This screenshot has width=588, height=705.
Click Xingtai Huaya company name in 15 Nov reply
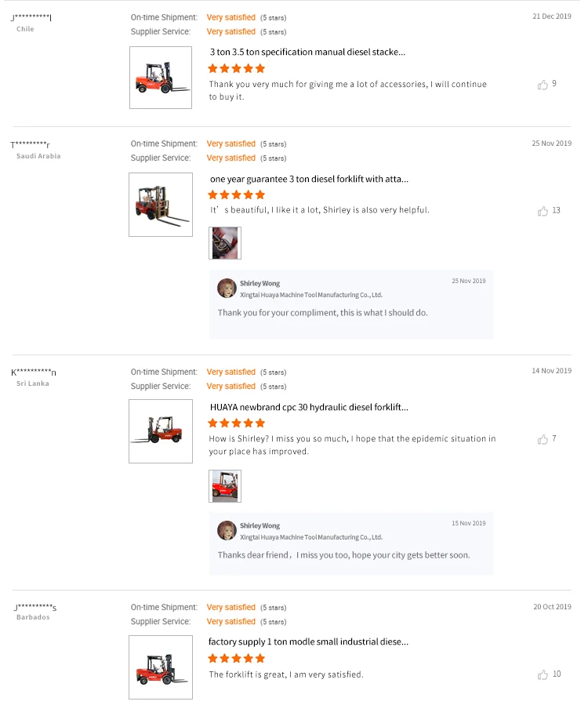(311, 537)
